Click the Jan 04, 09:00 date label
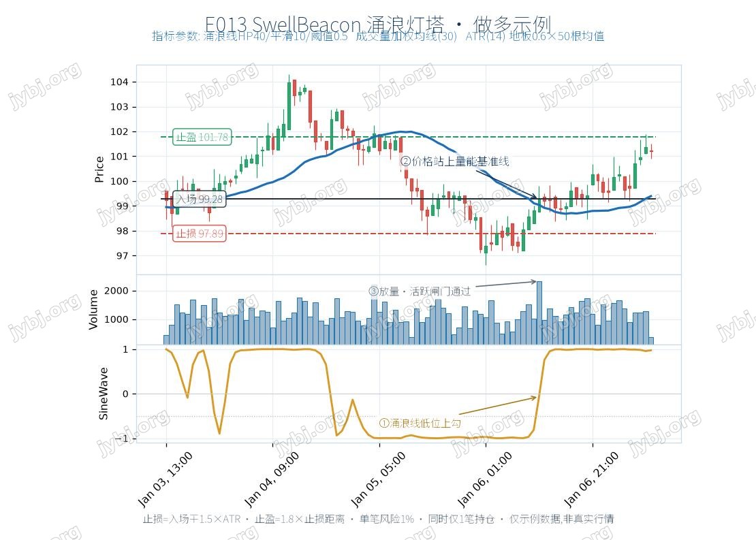The width and height of the screenshot is (756, 540). pos(272,479)
